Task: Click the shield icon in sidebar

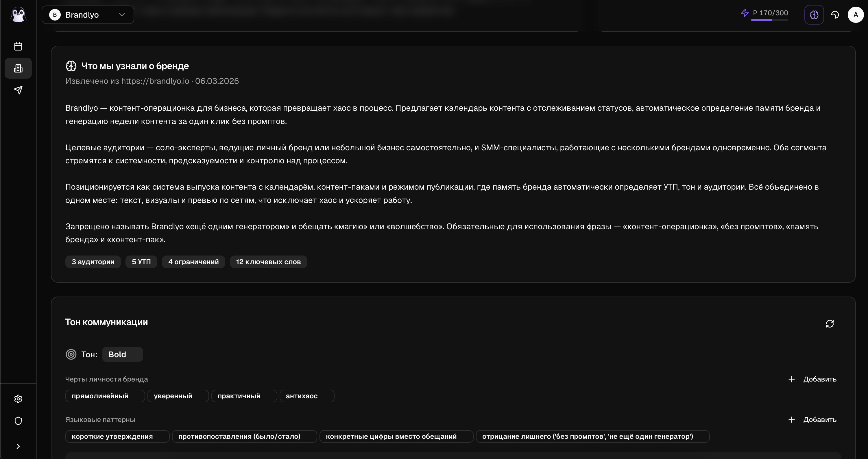Action: [x=18, y=421]
